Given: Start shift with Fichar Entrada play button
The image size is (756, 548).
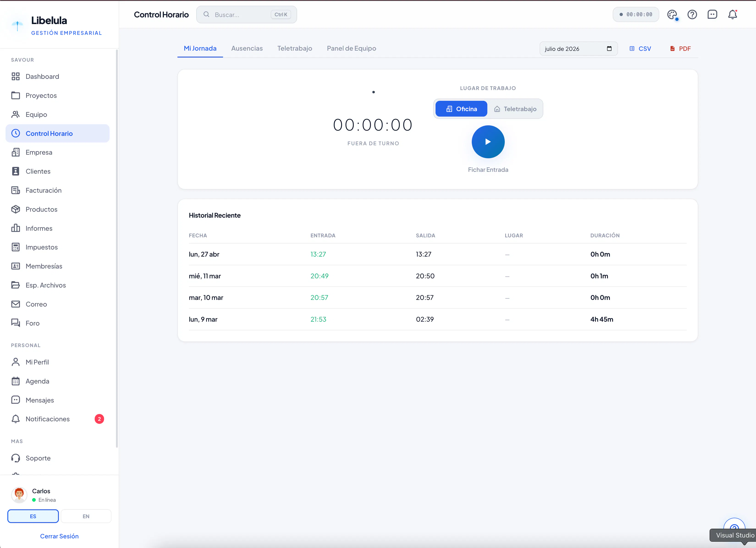Looking at the screenshot, I should point(488,142).
